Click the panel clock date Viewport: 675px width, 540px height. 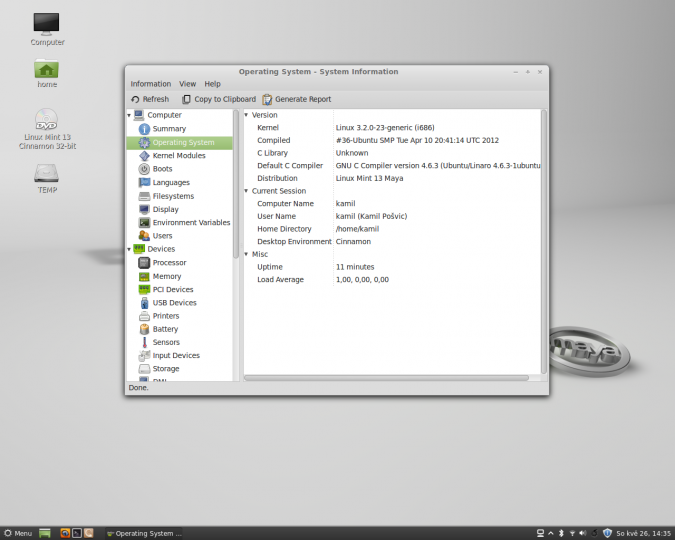[x=643, y=534]
